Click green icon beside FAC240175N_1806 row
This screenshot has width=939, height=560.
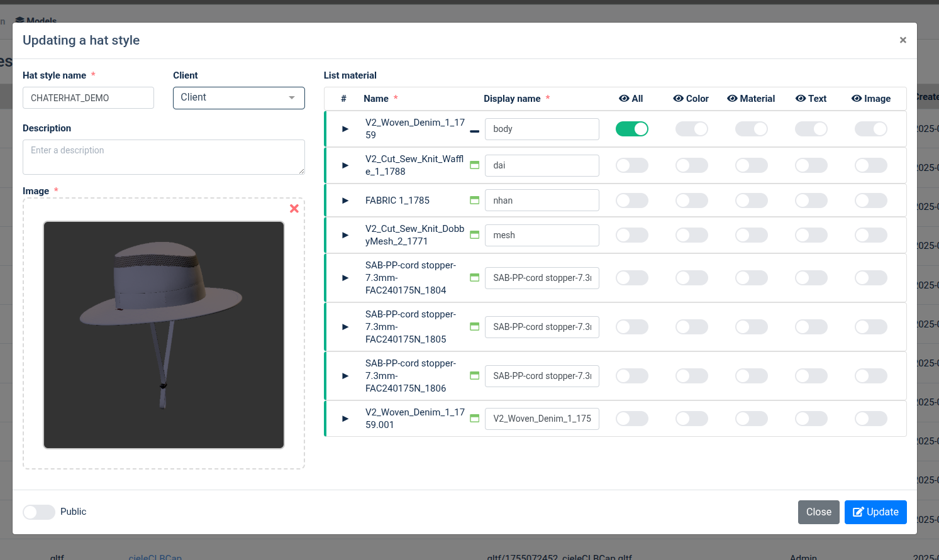tap(475, 376)
